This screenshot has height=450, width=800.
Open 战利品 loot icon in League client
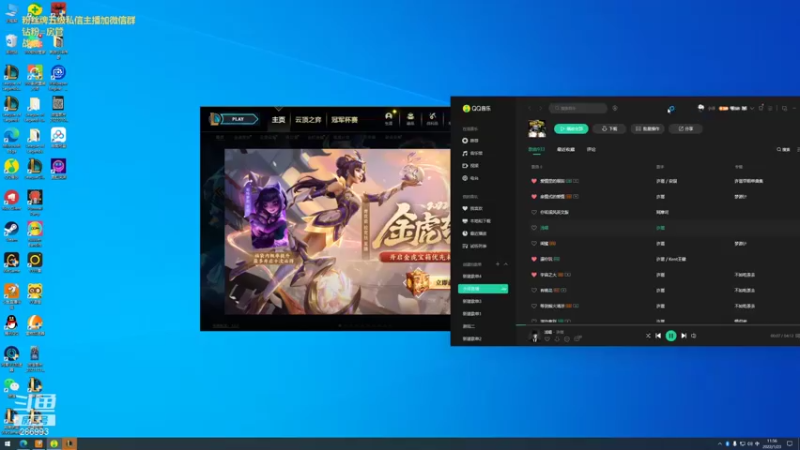point(432,118)
